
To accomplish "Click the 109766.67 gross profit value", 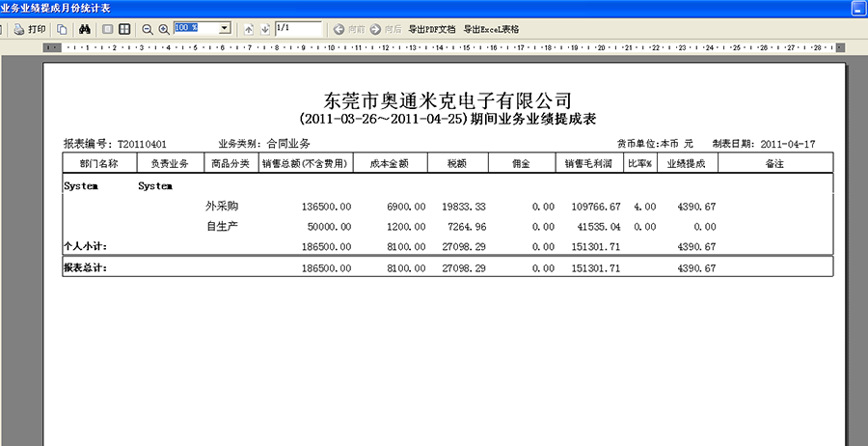I will click(596, 207).
